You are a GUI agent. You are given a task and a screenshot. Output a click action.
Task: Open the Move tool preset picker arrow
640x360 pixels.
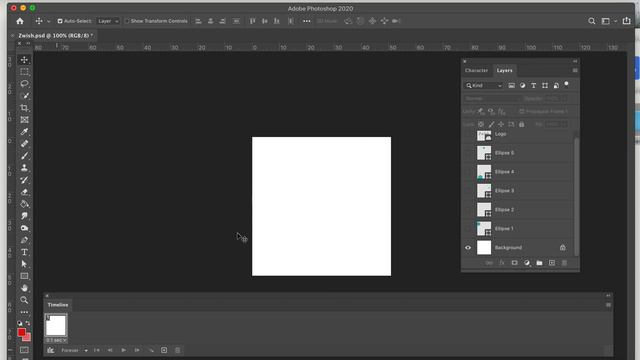49,21
